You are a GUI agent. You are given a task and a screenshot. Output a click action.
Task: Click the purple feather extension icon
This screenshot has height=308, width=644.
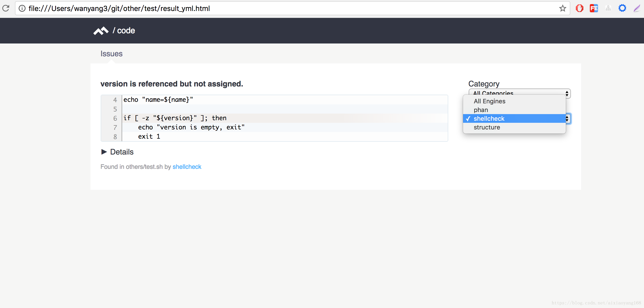(x=637, y=8)
